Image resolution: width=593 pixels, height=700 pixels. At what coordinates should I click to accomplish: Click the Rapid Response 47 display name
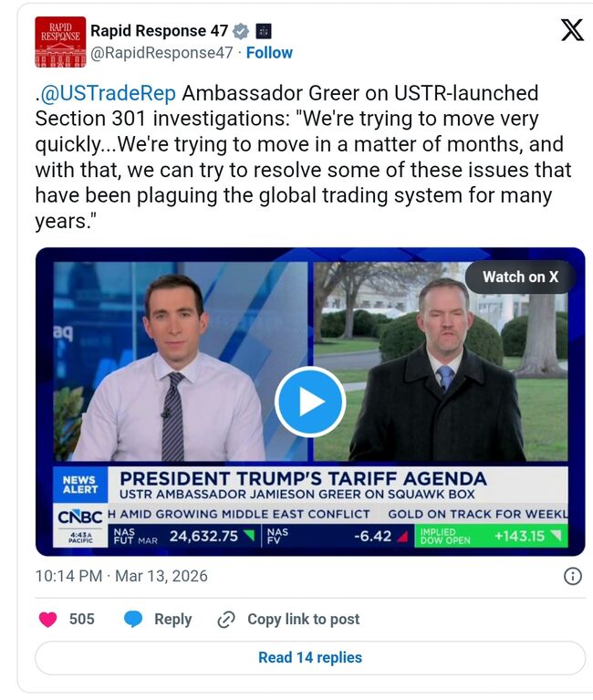[160, 31]
